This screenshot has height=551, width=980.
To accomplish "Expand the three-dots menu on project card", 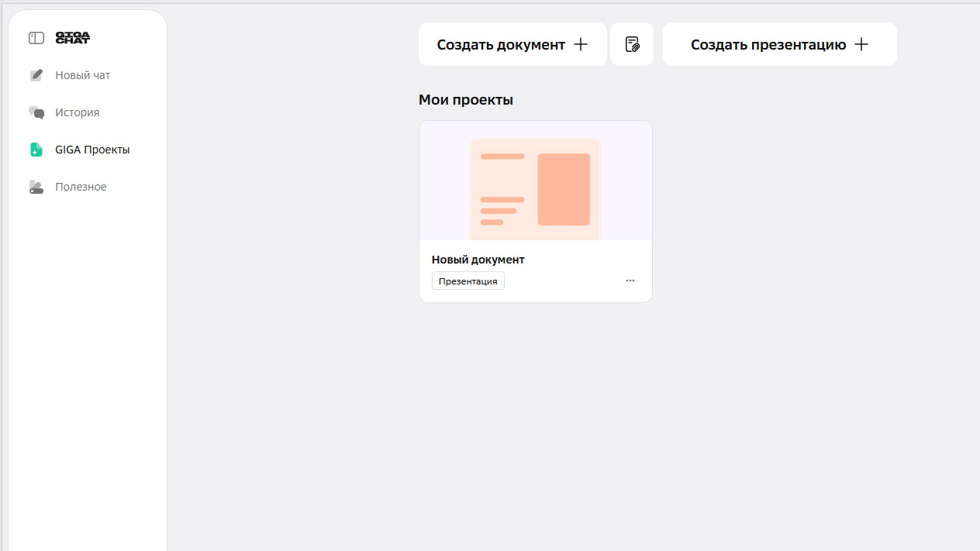I will 630,281.
